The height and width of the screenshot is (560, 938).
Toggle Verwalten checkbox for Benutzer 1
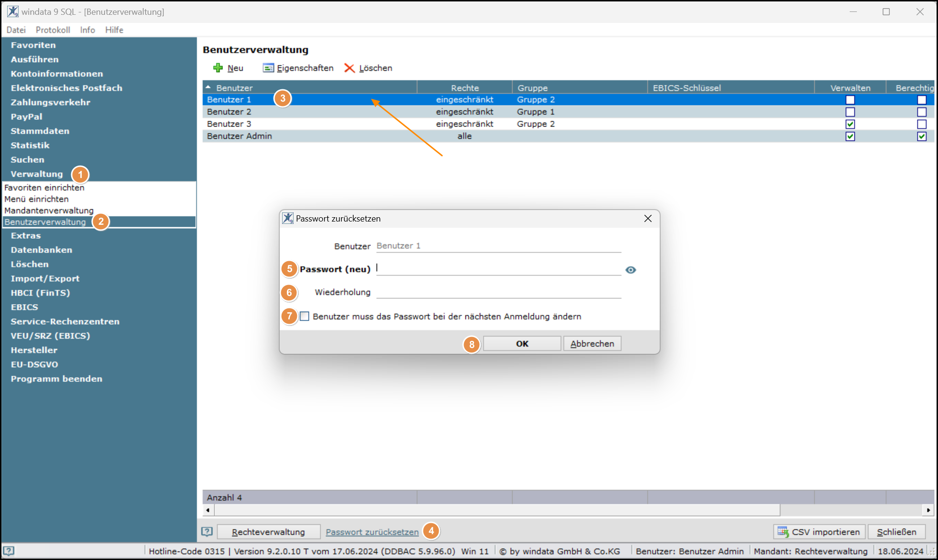[850, 100]
